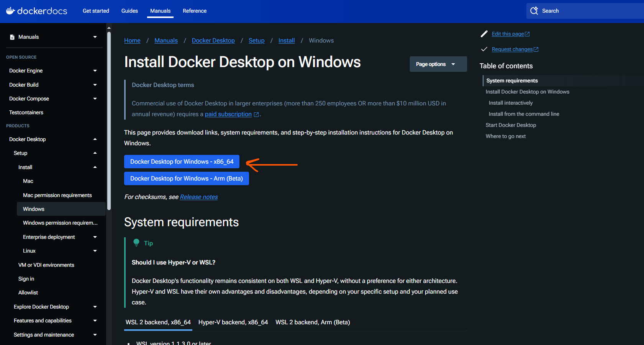Viewport: 644px width, 345px height.
Task: Expand the Explore Docker Desktop arrow
Action: pos(95,307)
